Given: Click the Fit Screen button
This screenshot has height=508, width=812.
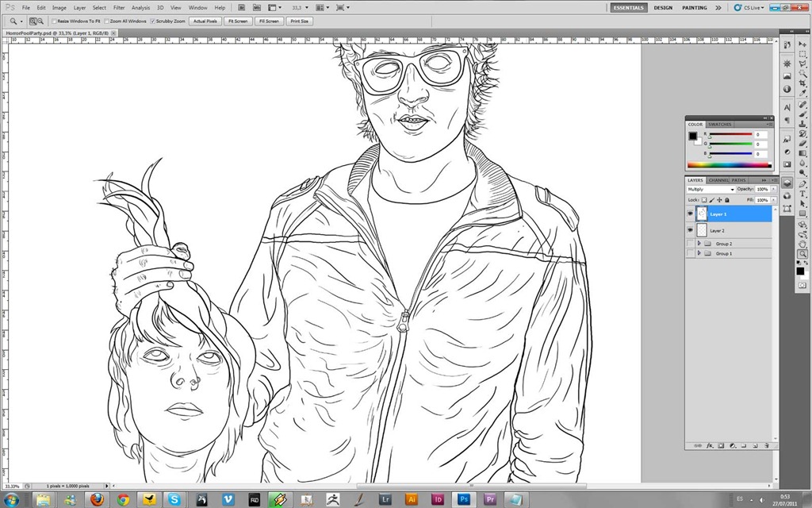Looking at the screenshot, I should point(237,21).
